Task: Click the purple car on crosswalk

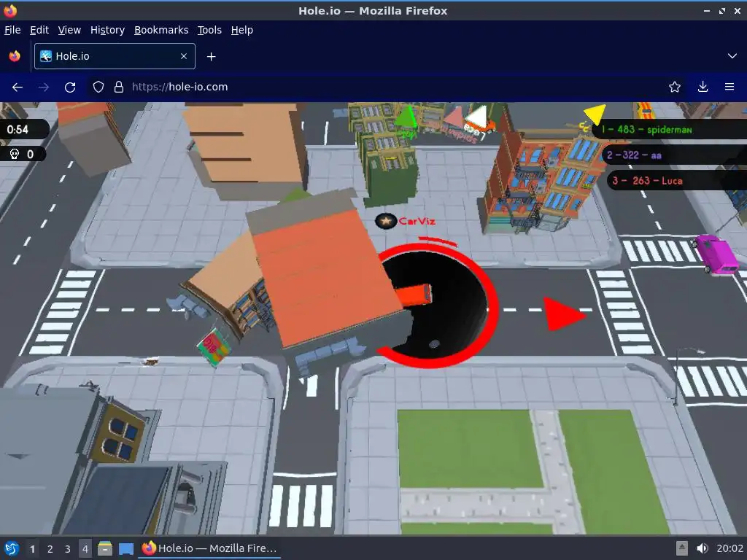Action: click(x=716, y=255)
